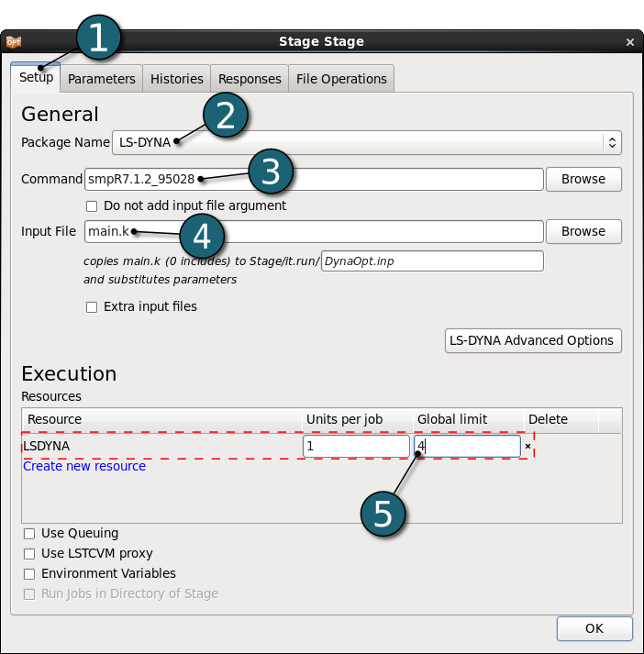Browse for the Input File
Image resolution: width=644 pixels, height=654 pixels.
[583, 231]
